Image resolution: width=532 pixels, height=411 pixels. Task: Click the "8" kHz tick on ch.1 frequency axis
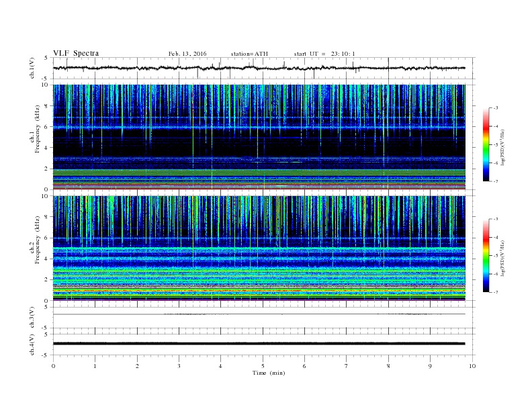pos(47,106)
